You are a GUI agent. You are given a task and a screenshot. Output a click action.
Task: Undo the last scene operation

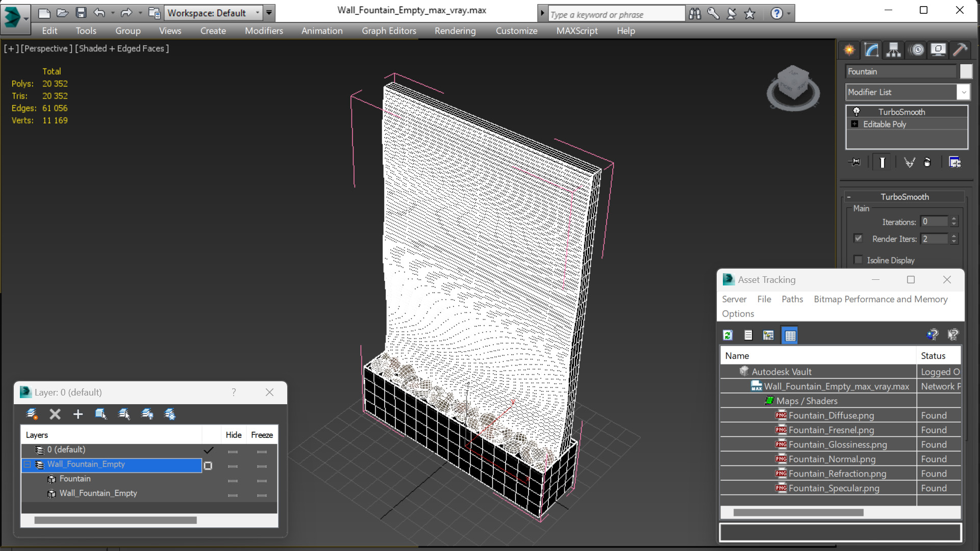(99, 13)
